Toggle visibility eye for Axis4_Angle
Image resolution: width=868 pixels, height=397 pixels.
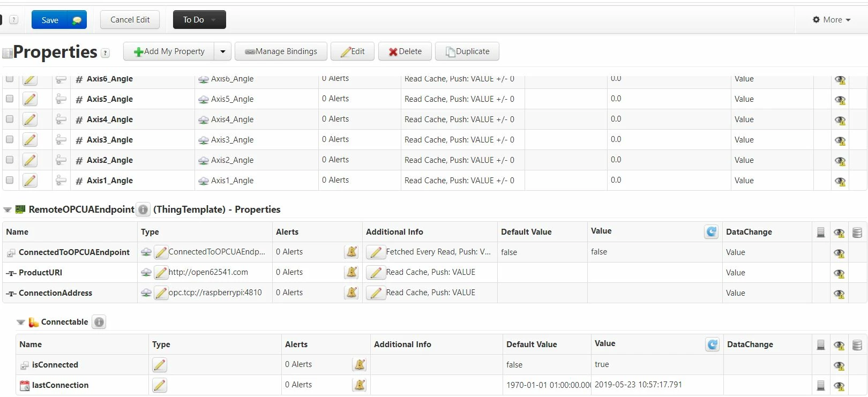pyautogui.click(x=840, y=120)
